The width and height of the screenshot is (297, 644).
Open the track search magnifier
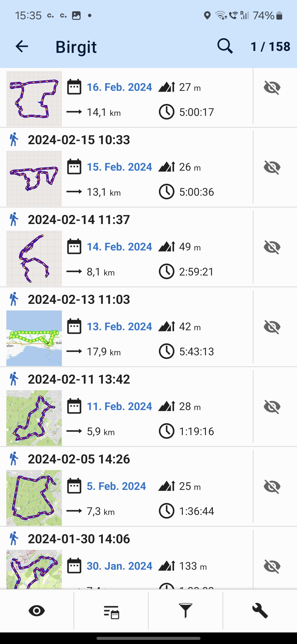tap(225, 46)
